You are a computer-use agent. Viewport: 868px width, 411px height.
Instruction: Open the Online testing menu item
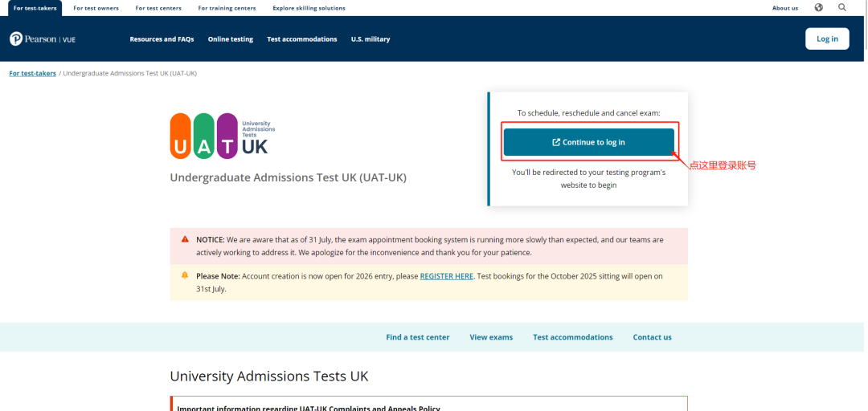[x=230, y=39]
